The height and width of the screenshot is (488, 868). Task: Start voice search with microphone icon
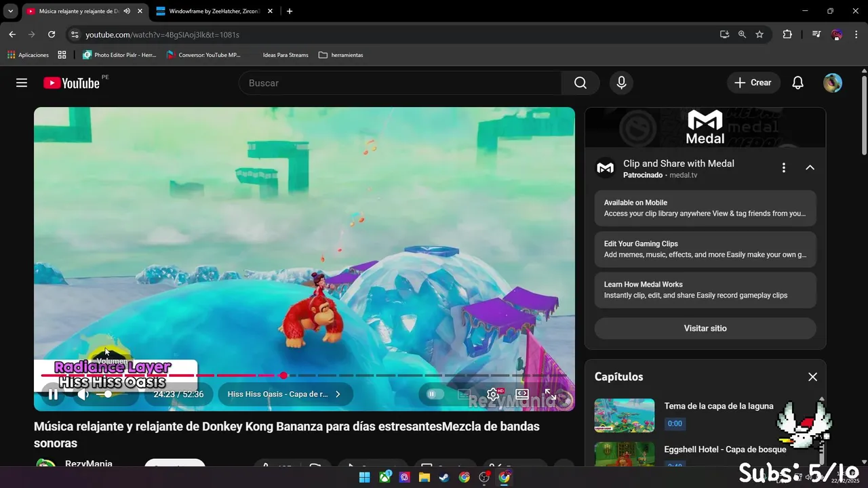click(x=621, y=83)
